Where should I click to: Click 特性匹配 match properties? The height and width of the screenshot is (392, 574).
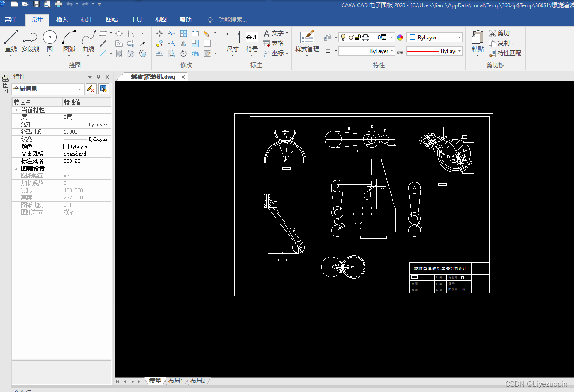505,53
